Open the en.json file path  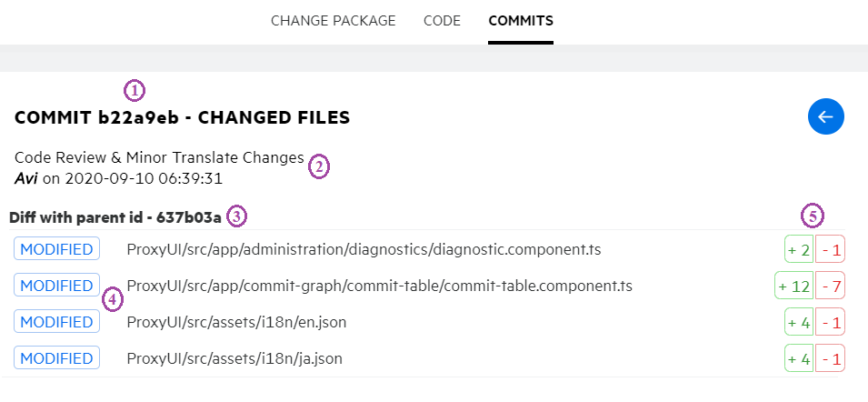[236, 322]
